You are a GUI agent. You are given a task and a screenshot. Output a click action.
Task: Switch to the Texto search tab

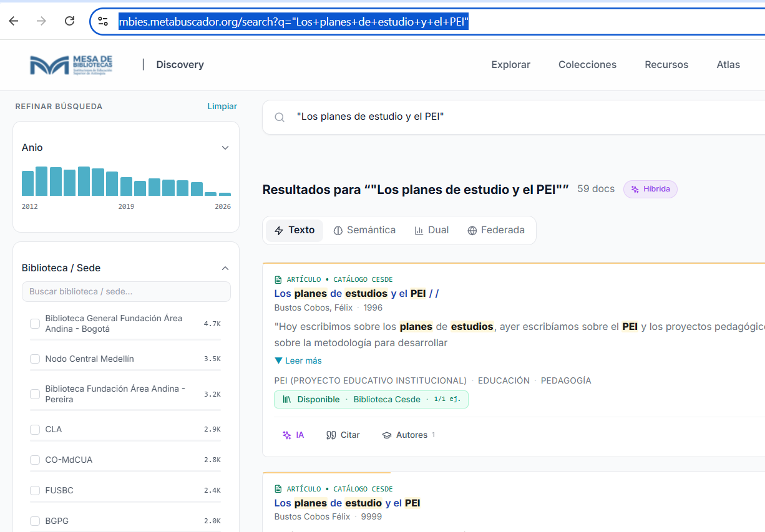(x=295, y=230)
